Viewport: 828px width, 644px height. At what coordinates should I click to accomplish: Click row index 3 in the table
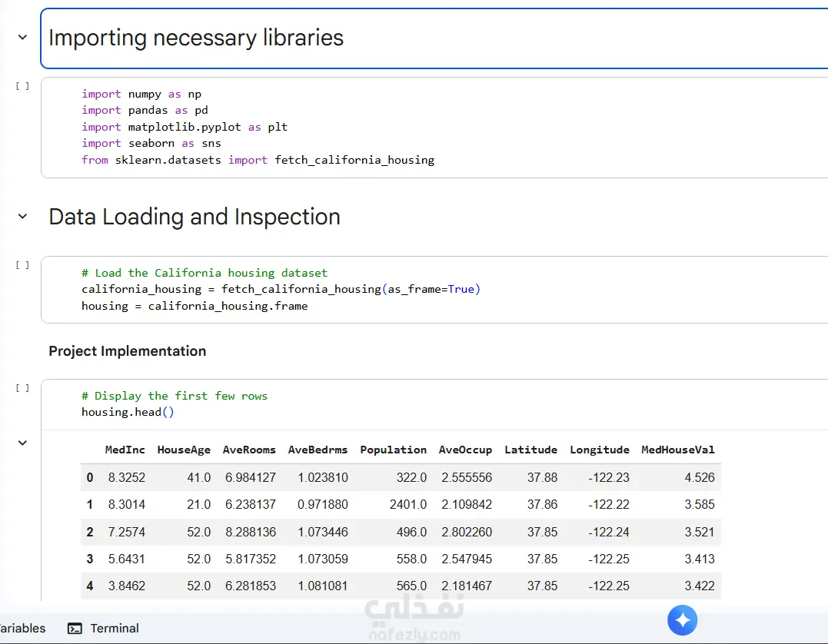coord(90,559)
